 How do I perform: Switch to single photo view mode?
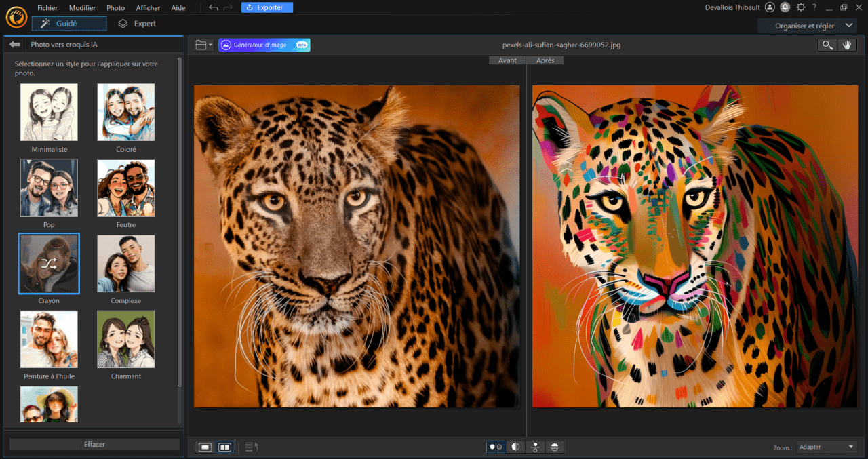[205, 447]
